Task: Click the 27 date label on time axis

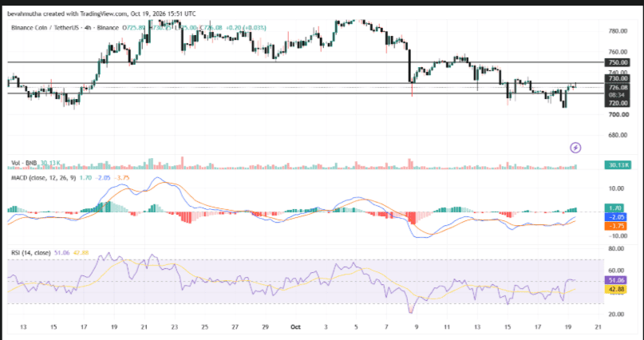Action: click(x=235, y=327)
